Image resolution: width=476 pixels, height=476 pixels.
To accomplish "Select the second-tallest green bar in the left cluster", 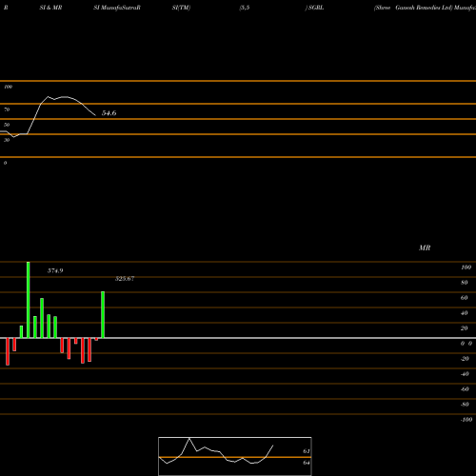I will [x=42, y=318].
